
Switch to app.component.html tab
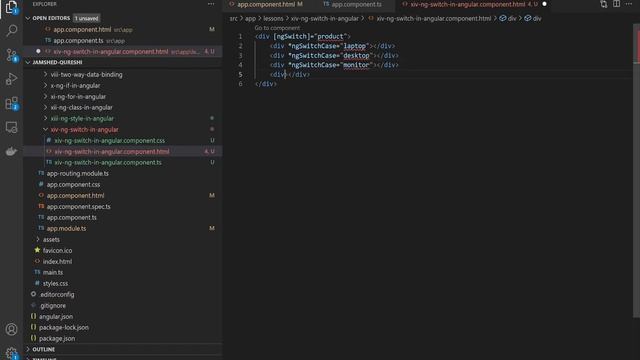click(x=266, y=4)
